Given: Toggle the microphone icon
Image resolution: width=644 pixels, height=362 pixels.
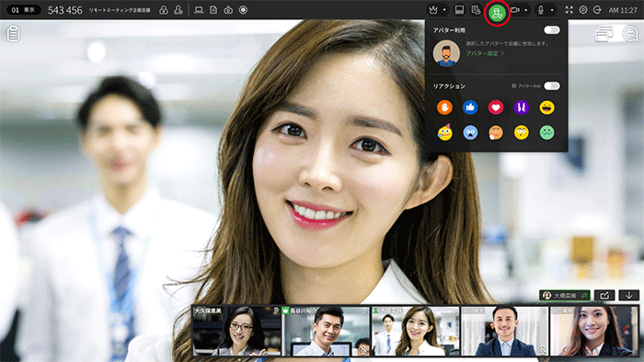Looking at the screenshot, I should pos(541,10).
